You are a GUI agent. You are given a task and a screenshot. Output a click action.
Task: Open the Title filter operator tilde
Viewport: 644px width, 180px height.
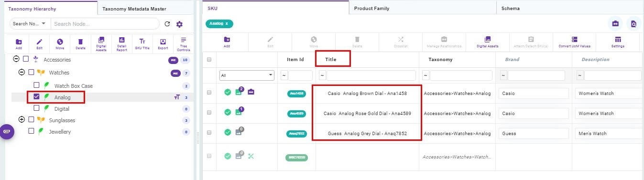click(322, 75)
